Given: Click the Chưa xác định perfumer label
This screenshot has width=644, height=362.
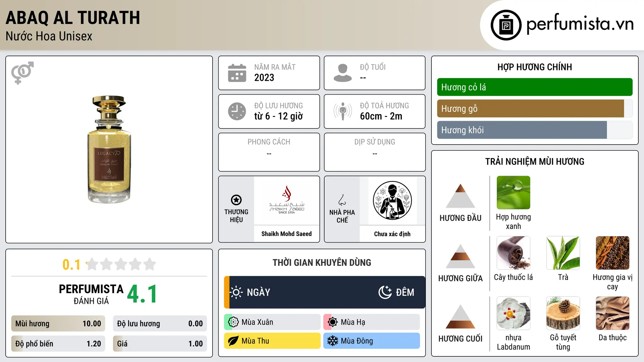Looking at the screenshot, I should (x=392, y=234).
